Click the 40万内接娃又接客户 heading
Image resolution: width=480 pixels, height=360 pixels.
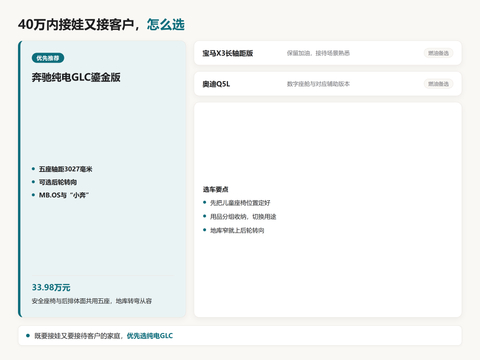pyautogui.click(x=76, y=25)
